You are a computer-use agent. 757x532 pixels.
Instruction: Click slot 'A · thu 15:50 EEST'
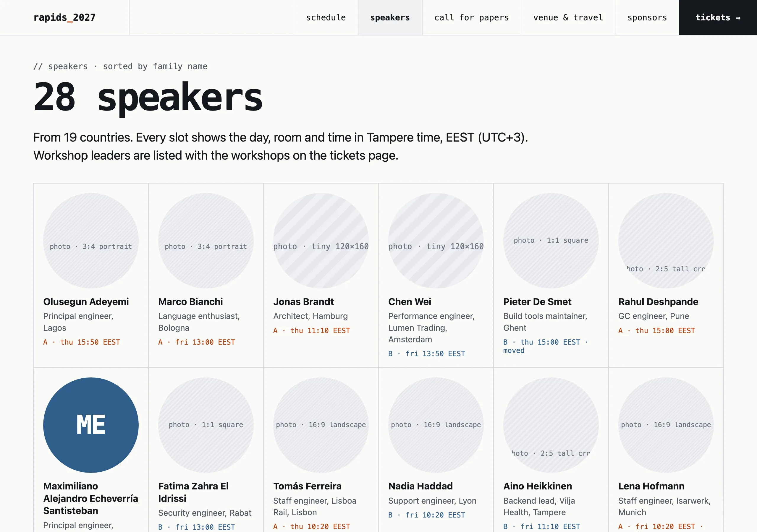click(x=81, y=342)
